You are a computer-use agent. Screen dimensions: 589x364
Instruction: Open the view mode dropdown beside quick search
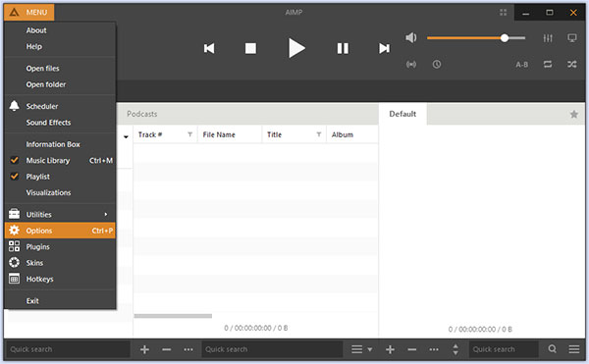[x=361, y=349]
